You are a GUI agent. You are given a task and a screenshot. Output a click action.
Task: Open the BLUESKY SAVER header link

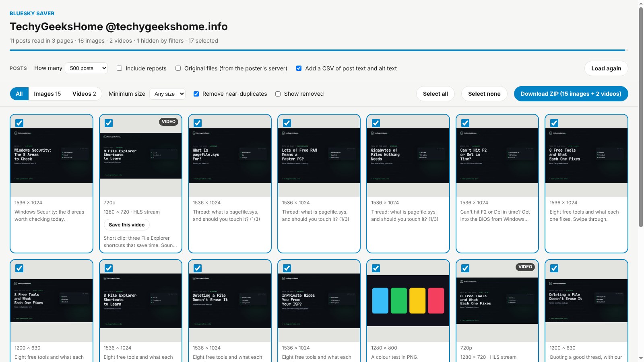pos(32,13)
